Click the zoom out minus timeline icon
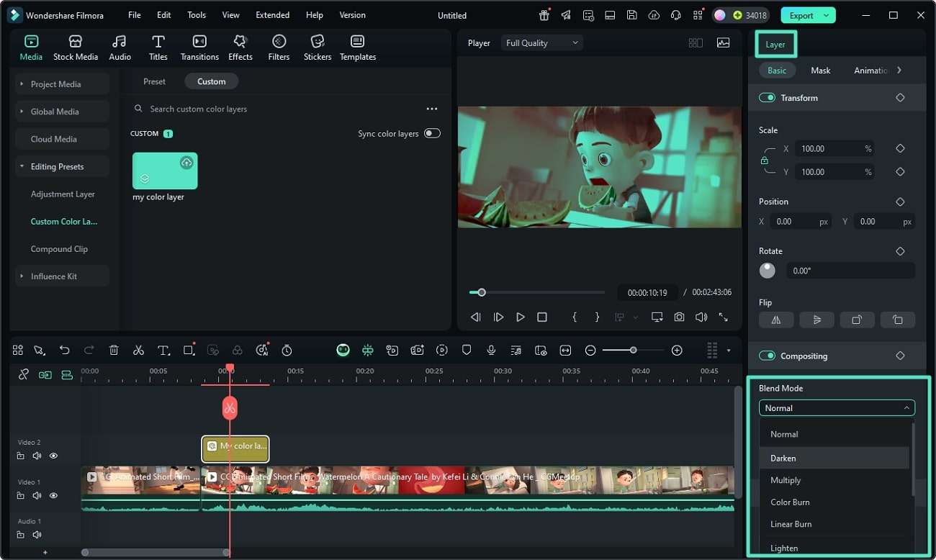Screen dimensions: 936x560 pos(590,351)
